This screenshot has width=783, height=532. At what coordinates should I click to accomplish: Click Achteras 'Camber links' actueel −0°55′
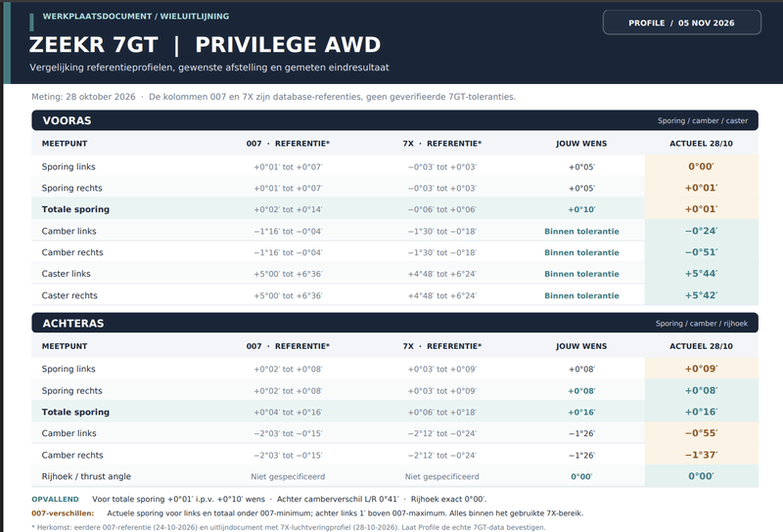click(x=701, y=432)
